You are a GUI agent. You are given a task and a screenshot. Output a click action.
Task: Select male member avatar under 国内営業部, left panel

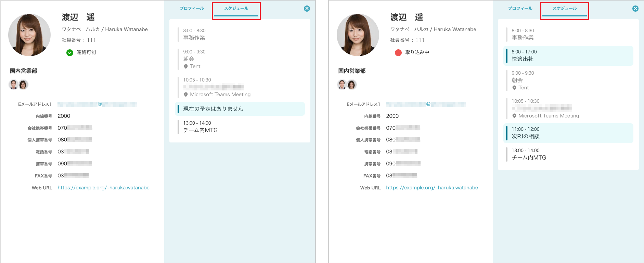[x=14, y=85]
